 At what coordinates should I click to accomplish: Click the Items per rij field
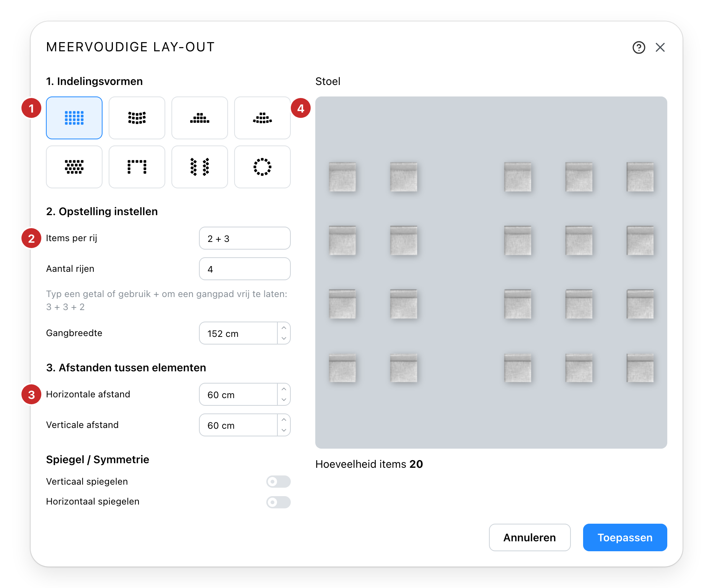(x=245, y=238)
